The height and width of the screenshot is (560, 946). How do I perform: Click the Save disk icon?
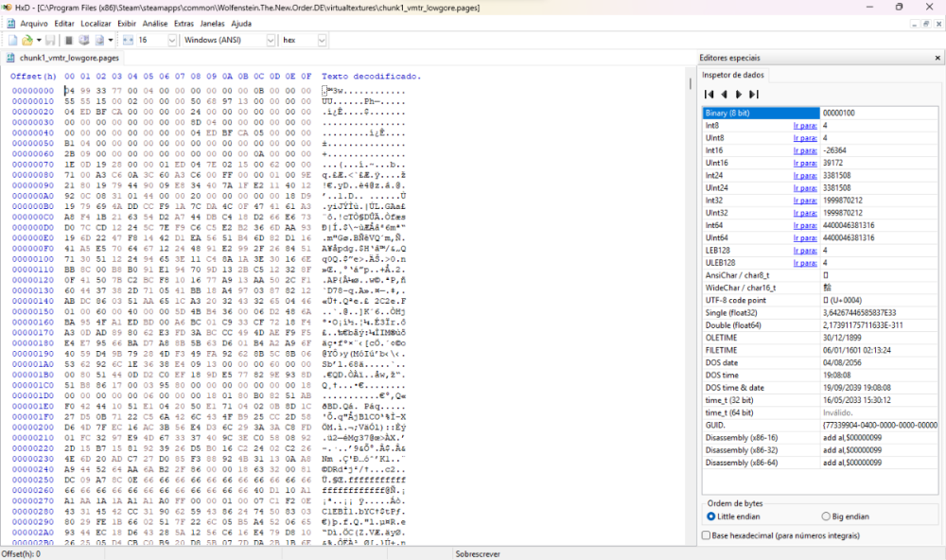[50, 41]
